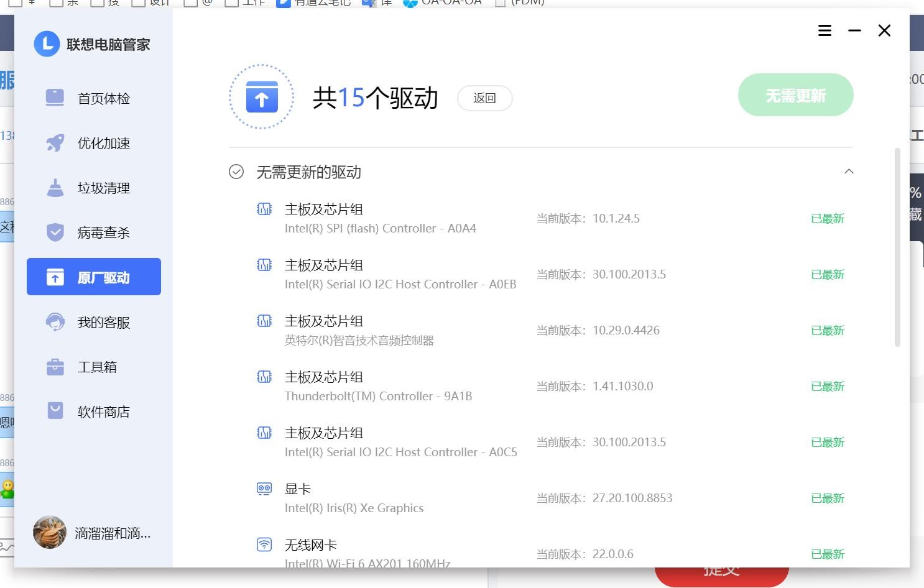Open 首页体检 in the sidebar
This screenshot has width=924, height=588.
click(x=93, y=98)
